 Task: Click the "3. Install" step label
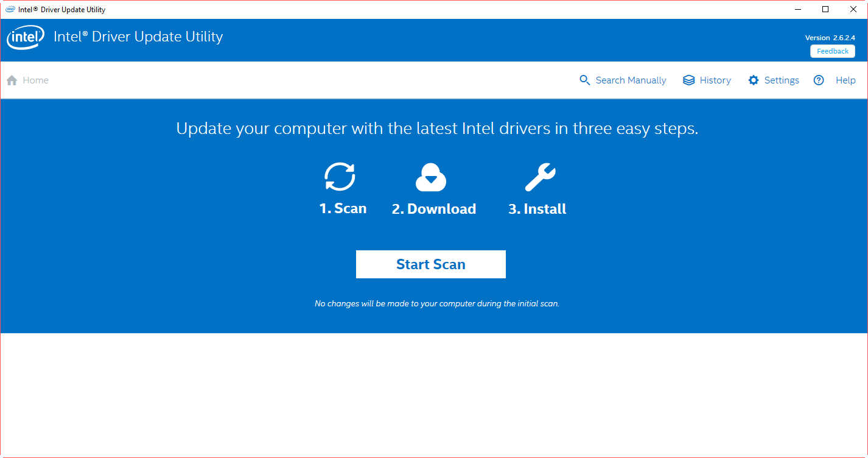tap(537, 209)
